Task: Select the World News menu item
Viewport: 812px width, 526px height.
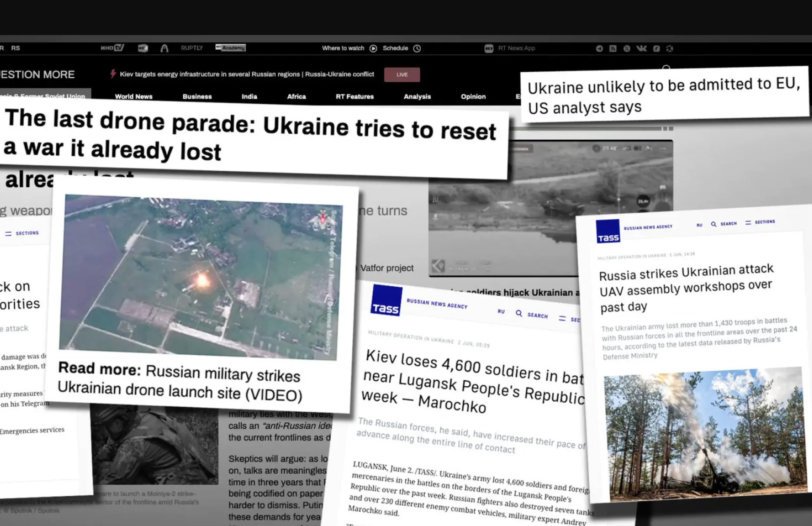Action: click(x=134, y=96)
